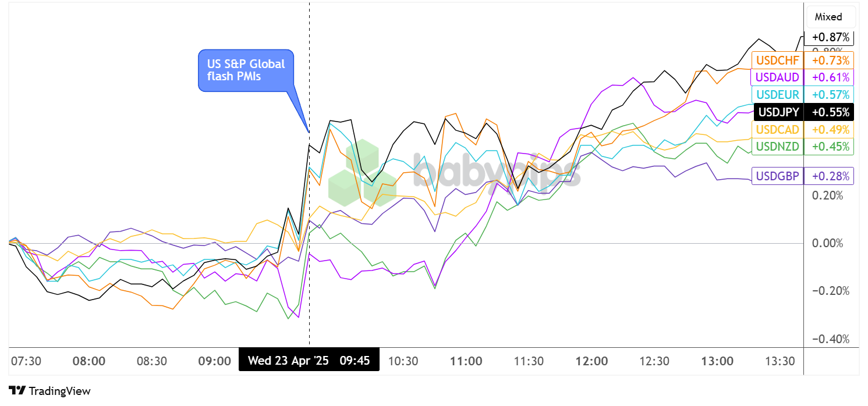Screen dimensions: 868x406
Task: Select the USDAUD symbol label
Action: [x=777, y=77]
